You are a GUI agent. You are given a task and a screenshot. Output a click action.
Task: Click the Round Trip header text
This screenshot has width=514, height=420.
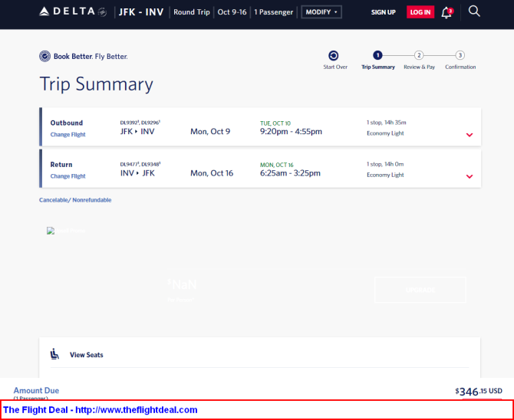click(192, 12)
